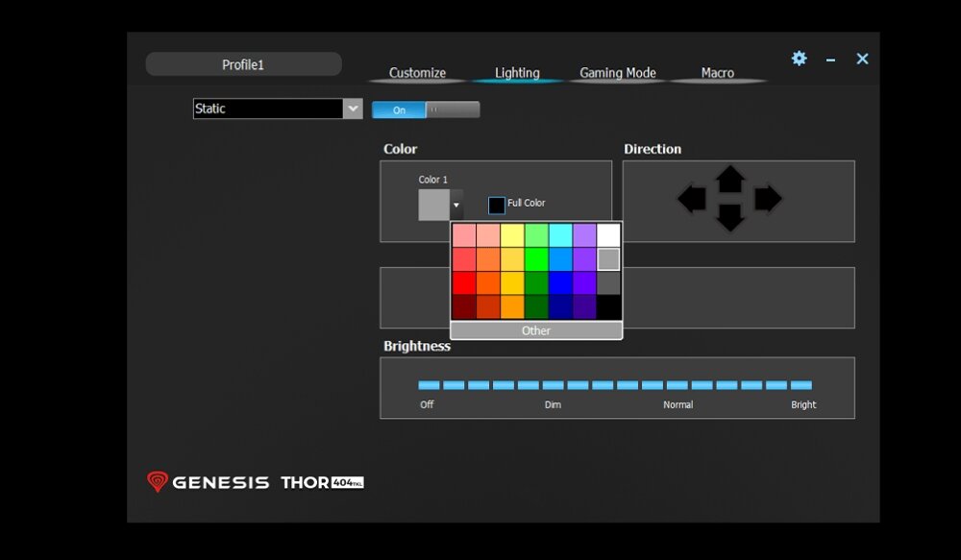The width and height of the screenshot is (961, 560).
Task: Choose the light cyan palette swatch
Action: coord(561,235)
